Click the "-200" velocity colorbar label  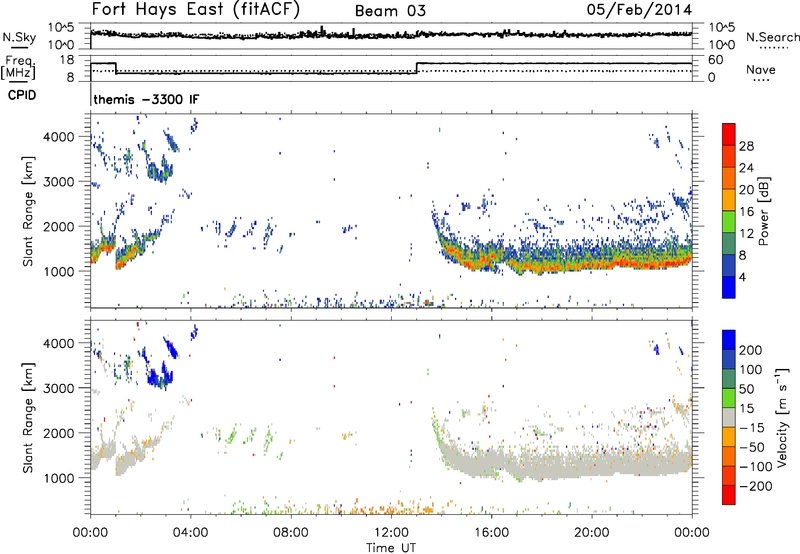pos(756,486)
